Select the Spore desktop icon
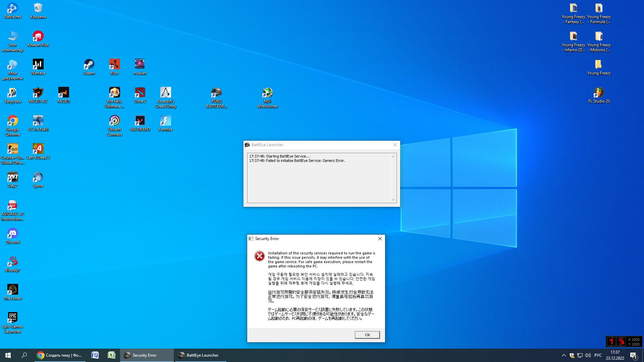 tap(38, 180)
